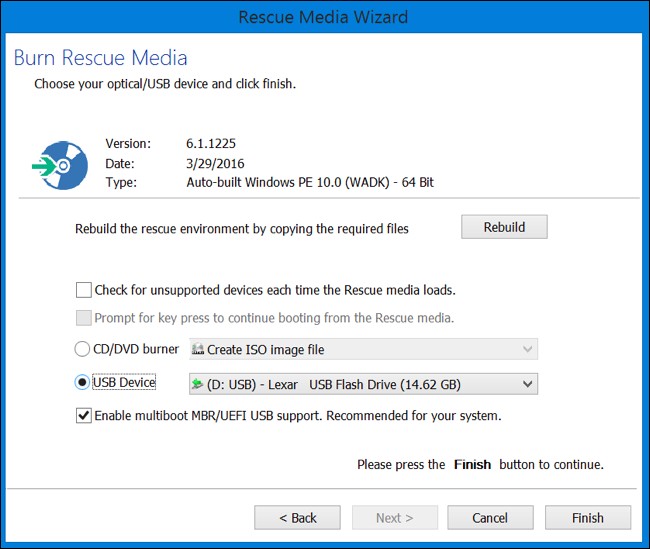Click the version value 6.1.1225
This screenshot has height=549, width=650.
point(211,143)
